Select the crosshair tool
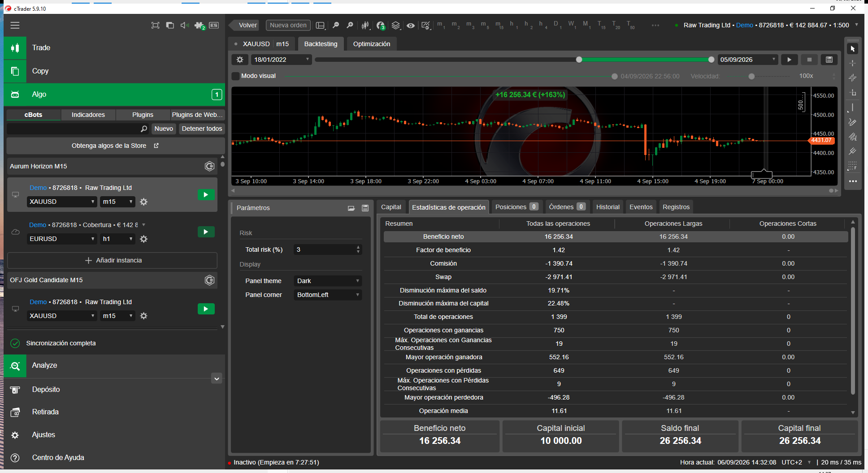This screenshot has width=868, height=473. pos(853,63)
